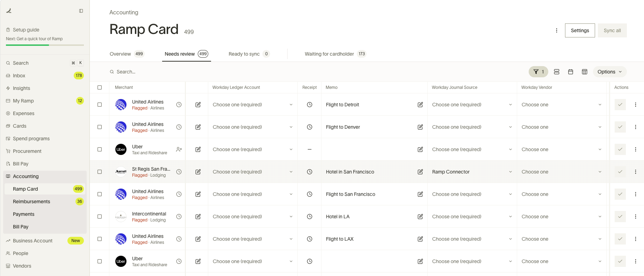644x276 pixels.
Task: Check the Flight to San Francisco row
Action: (100, 194)
